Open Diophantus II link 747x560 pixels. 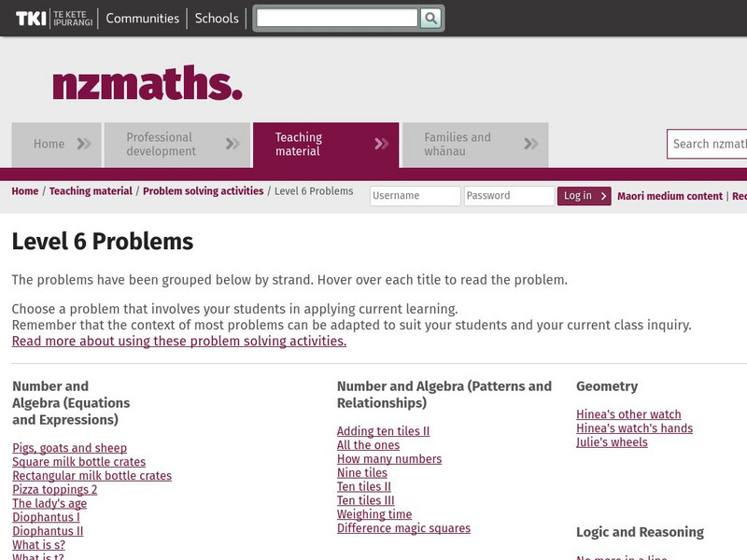tap(48, 531)
